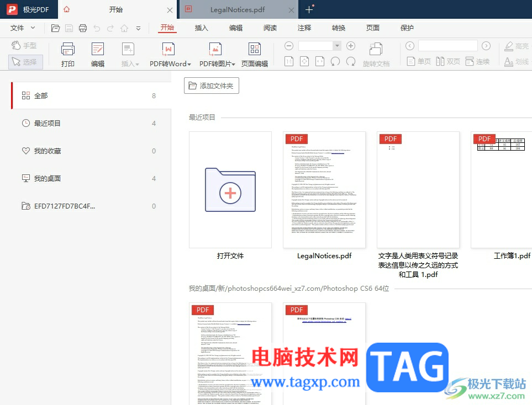Click the actual size 1:1 icon
Viewport: 532px width, 405px height.
coord(289,61)
